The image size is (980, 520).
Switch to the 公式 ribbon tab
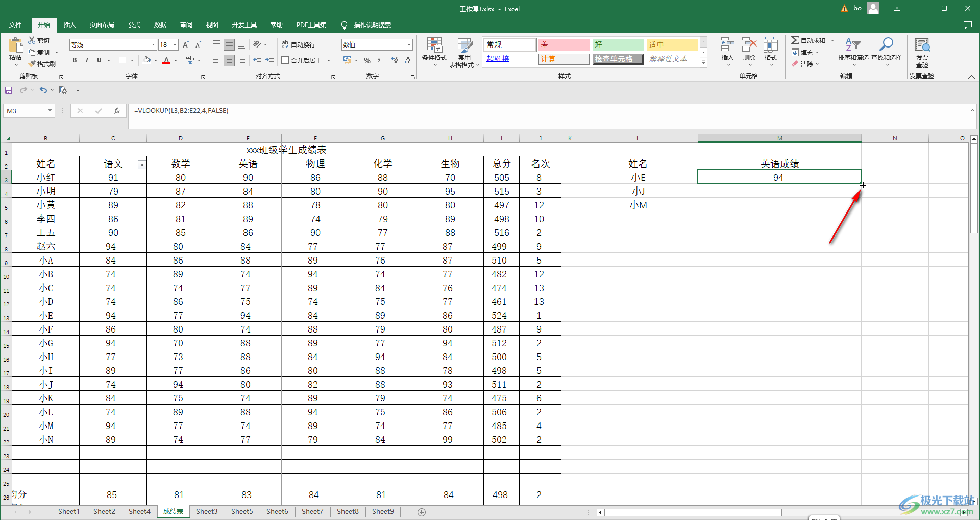(134, 25)
